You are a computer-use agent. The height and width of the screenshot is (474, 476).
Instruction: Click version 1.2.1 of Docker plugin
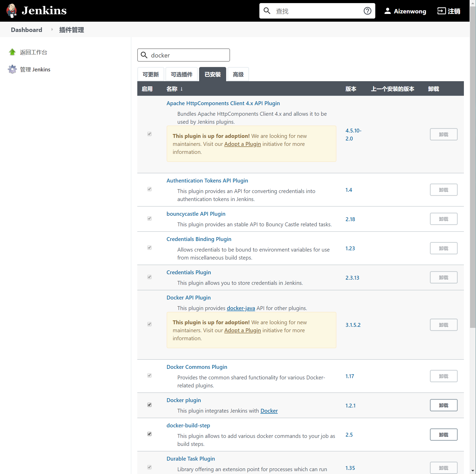pyautogui.click(x=350, y=406)
